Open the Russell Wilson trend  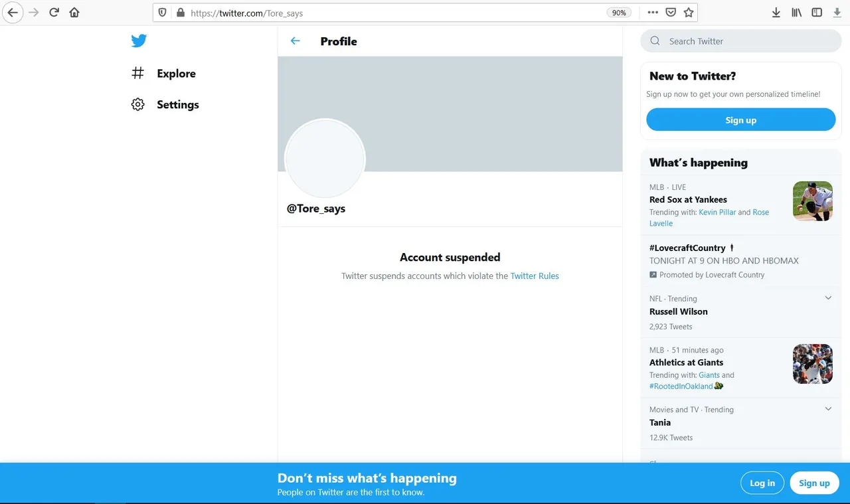(679, 311)
